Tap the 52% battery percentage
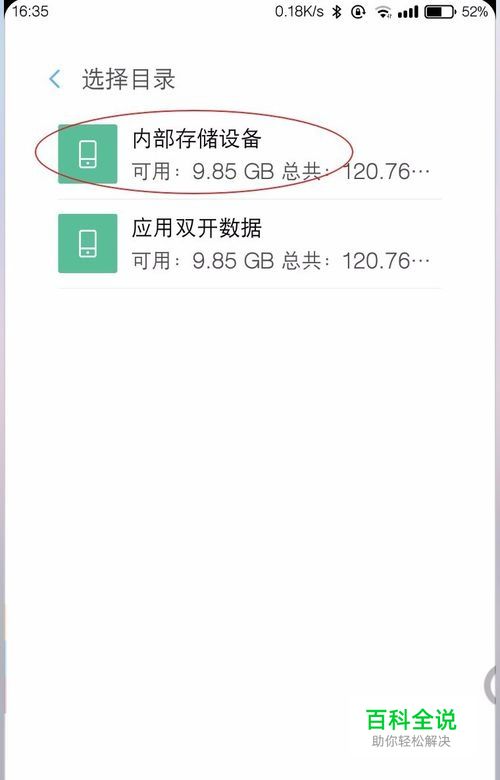 click(x=475, y=11)
